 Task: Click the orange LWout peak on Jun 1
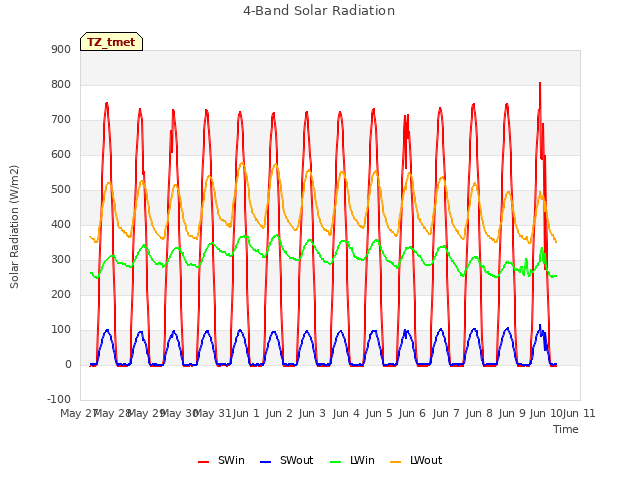(x=242, y=163)
